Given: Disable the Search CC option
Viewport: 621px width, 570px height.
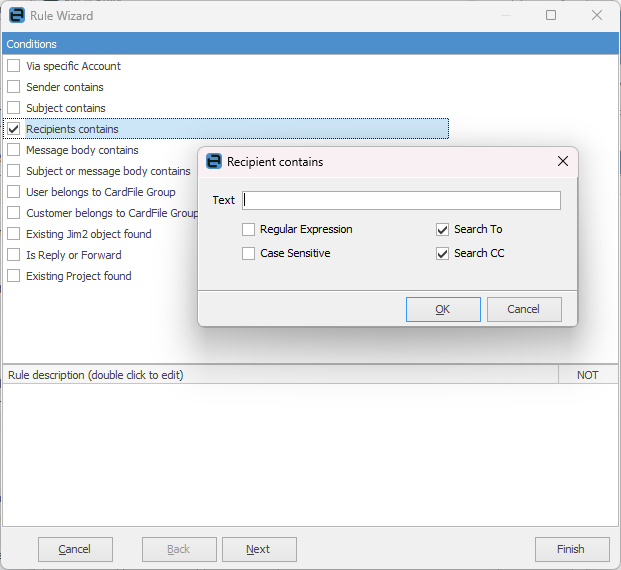Looking at the screenshot, I should [442, 254].
